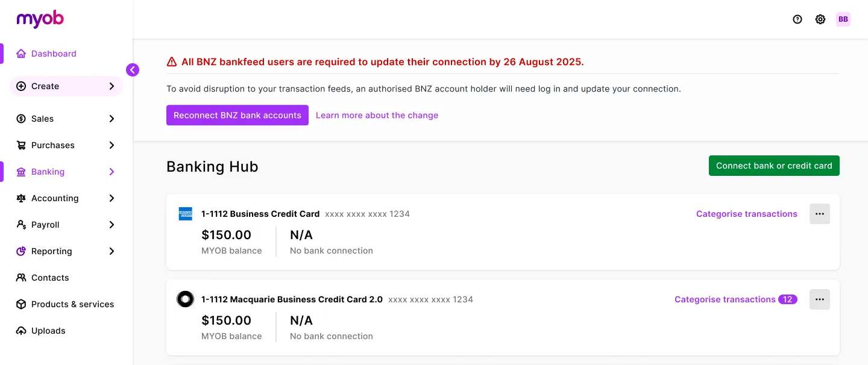Categorise transactions for Macquarie card
The image size is (868, 365).
click(725, 299)
